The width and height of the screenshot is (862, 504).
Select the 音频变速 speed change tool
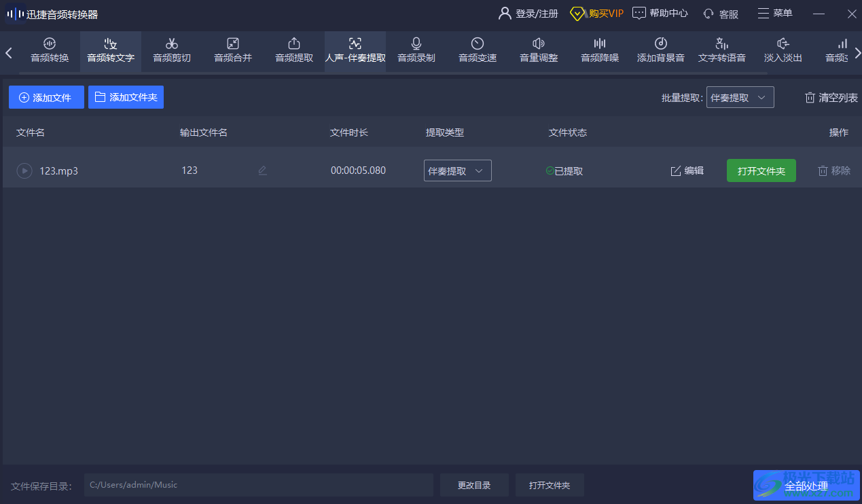pyautogui.click(x=478, y=51)
